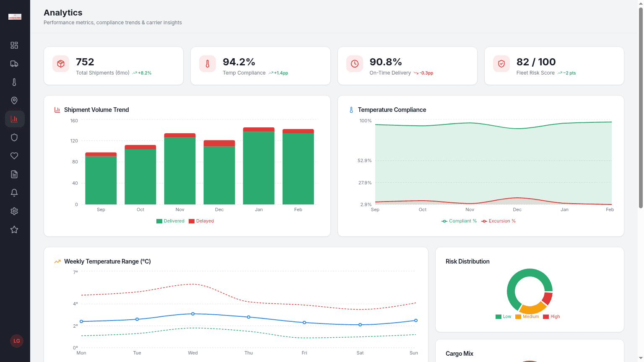Open the bell notifications icon
Image resolution: width=644 pixels, height=362 pixels.
point(14,193)
